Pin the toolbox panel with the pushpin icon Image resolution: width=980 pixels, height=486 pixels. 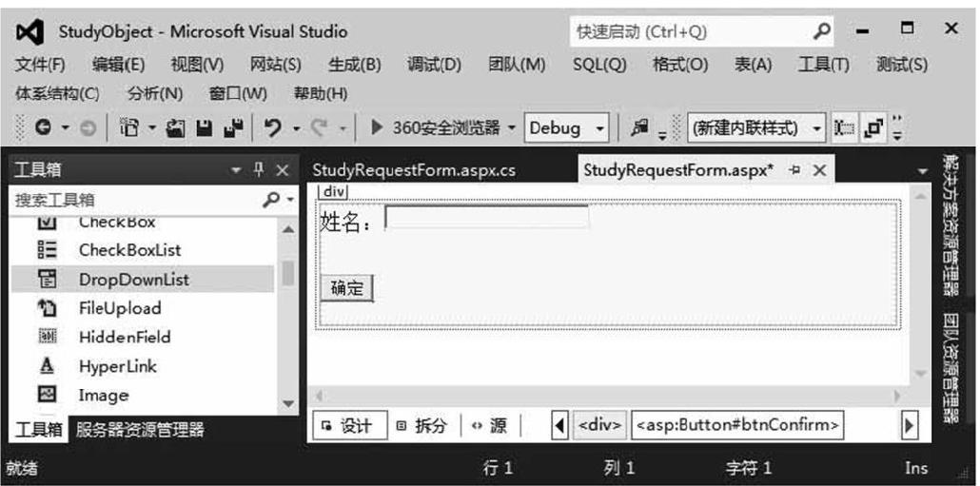click(258, 170)
